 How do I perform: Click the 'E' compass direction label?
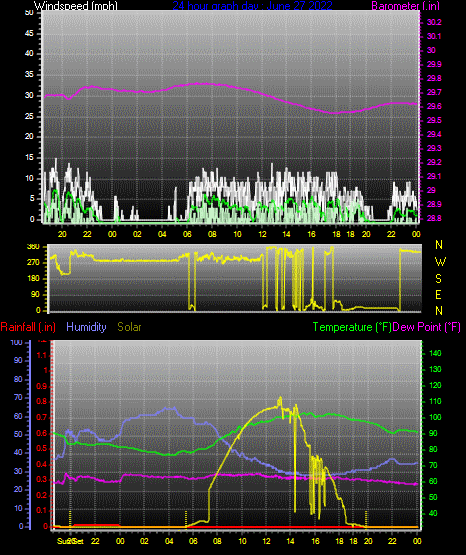pos(438,295)
